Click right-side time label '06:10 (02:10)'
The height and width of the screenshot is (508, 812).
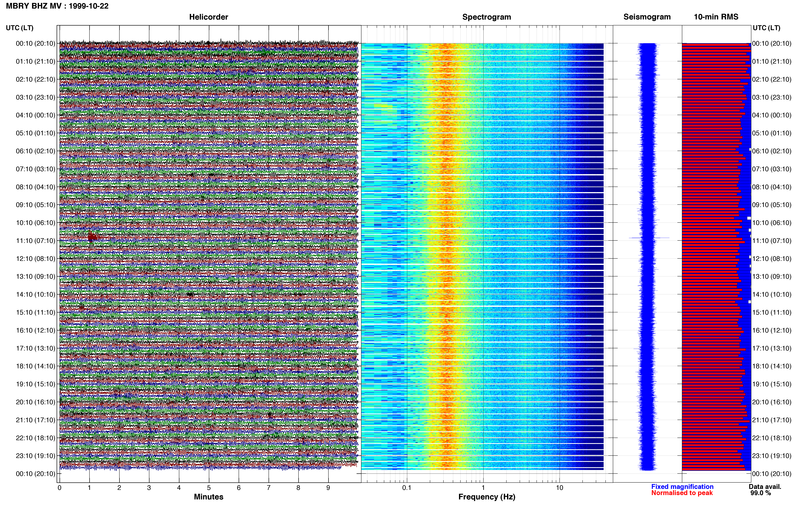tap(772, 151)
